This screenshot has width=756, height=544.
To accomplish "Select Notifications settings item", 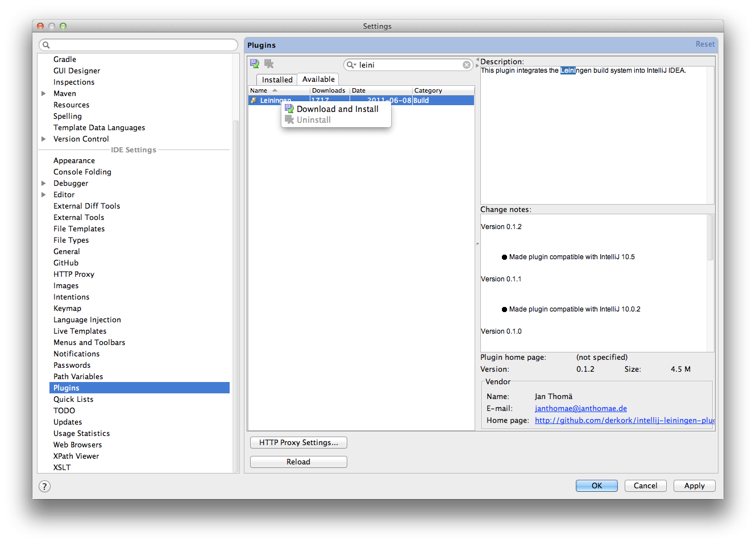I will 76,354.
